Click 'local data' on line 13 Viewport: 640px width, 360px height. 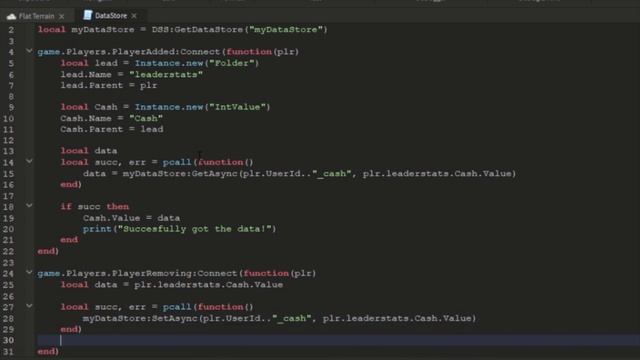89,151
